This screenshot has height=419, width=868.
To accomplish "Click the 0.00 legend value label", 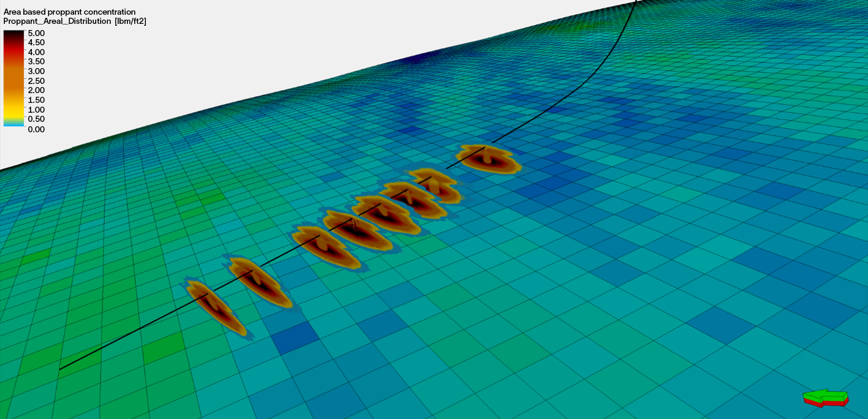I will (x=35, y=129).
